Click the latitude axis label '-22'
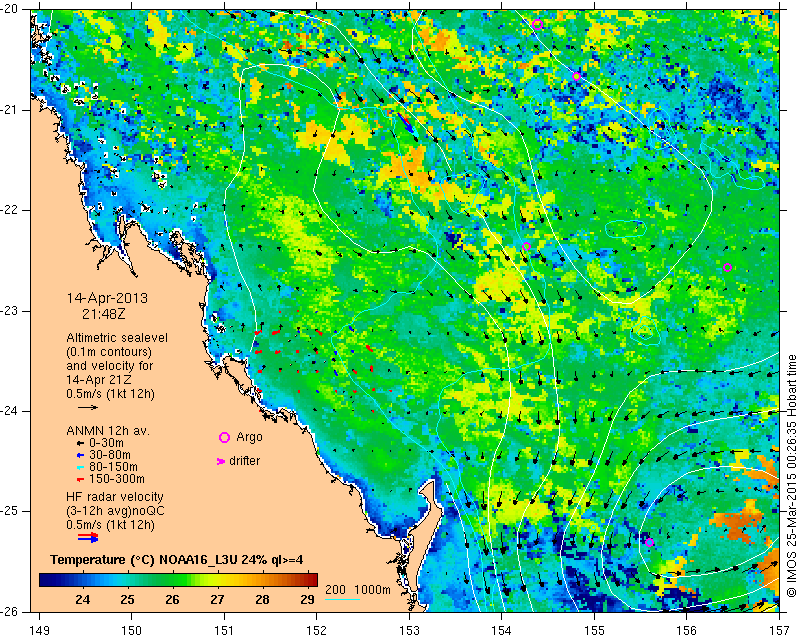 pos(9,210)
